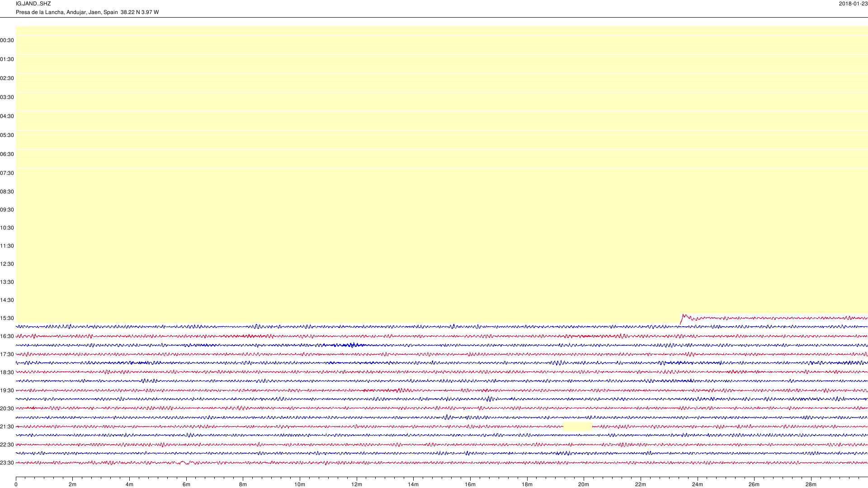Click the 26m mark on the time axis

(754, 484)
